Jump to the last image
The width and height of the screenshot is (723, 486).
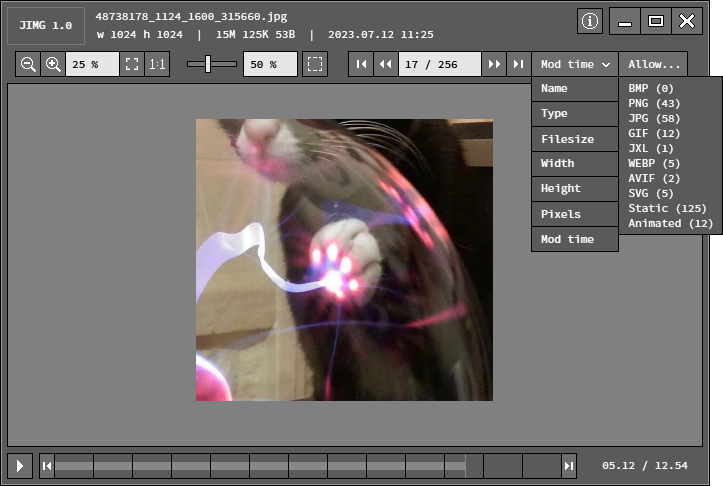point(519,64)
